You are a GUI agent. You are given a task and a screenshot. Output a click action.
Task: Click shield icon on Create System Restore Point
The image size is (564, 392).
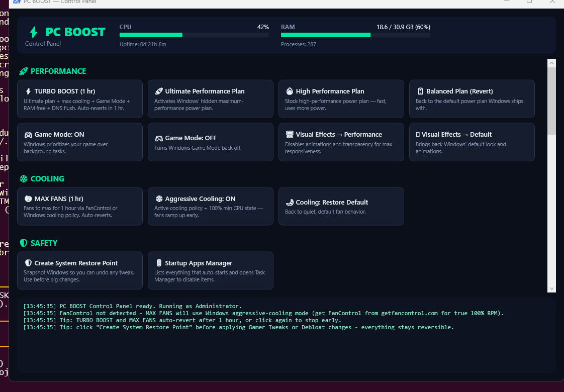[x=28, y=263]
